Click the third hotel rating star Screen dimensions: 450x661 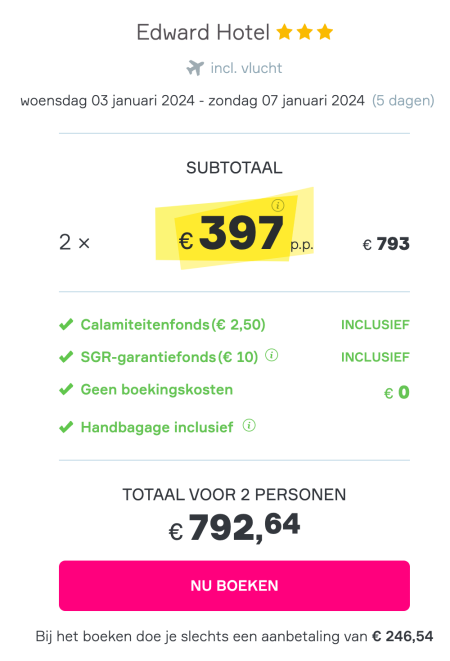pyautogui.click(x=325, y=32)
